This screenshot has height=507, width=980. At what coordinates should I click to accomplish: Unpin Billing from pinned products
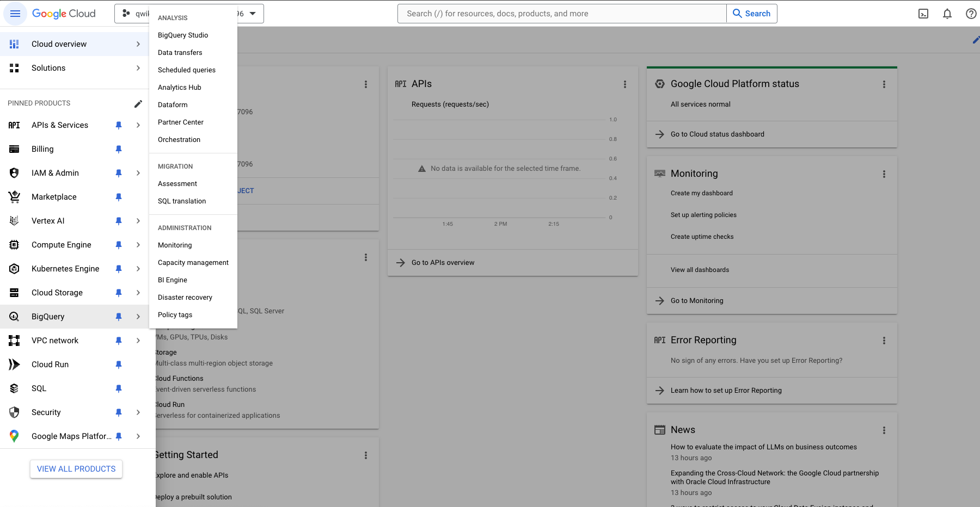[119, 149]
